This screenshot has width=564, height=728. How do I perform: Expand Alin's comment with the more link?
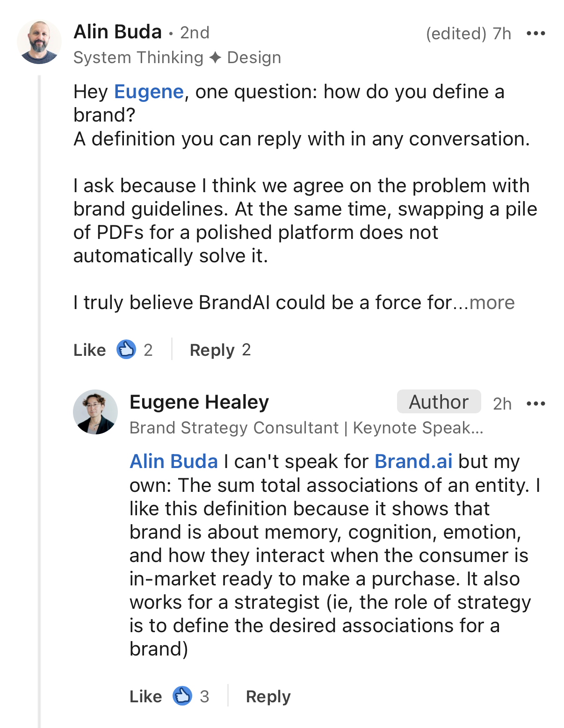click(x=492, y=303)
